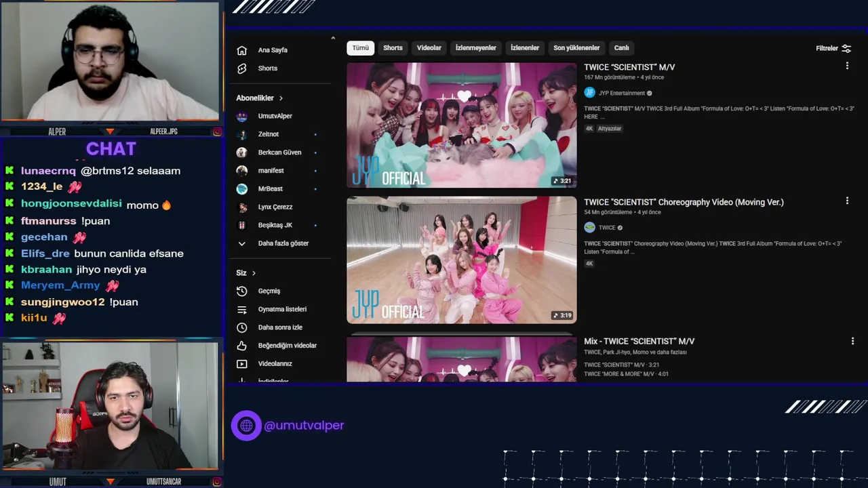Open Berkcan Güven channel avatar
Image resolution: width=868 pixels, height=488 pixels.
[x=241, y=152]
